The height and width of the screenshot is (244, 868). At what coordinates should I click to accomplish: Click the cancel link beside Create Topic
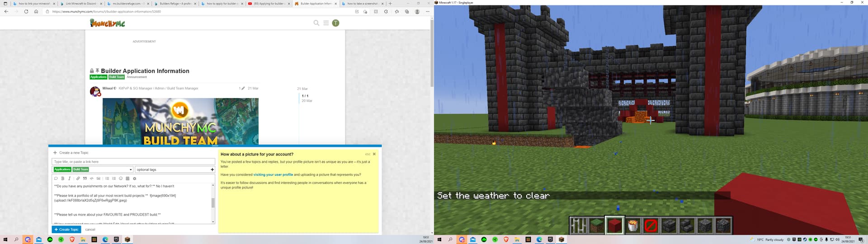pos(90,230)
